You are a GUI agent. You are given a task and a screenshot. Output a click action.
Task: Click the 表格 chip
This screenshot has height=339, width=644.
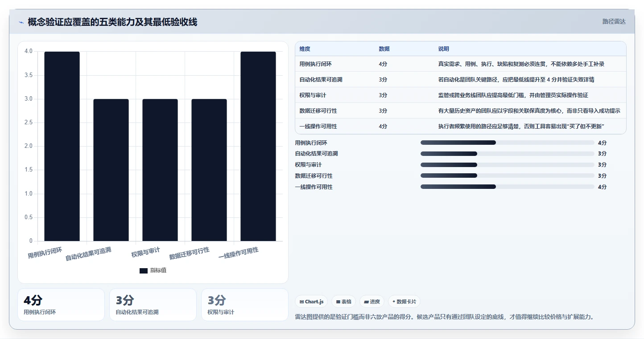coord(343,302)
